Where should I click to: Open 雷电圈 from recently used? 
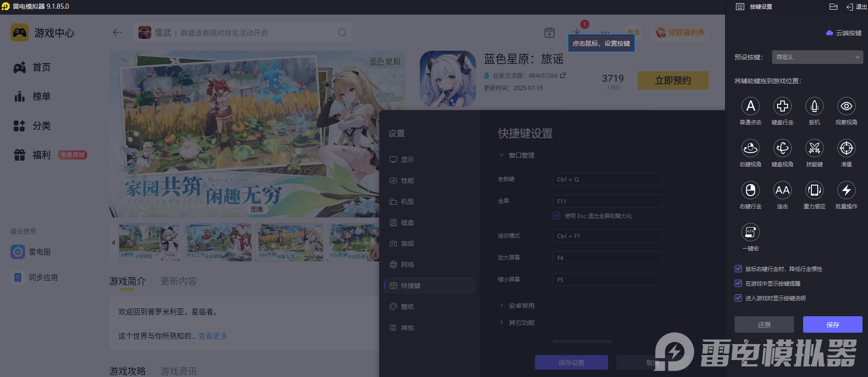click(x=31, y=252)
